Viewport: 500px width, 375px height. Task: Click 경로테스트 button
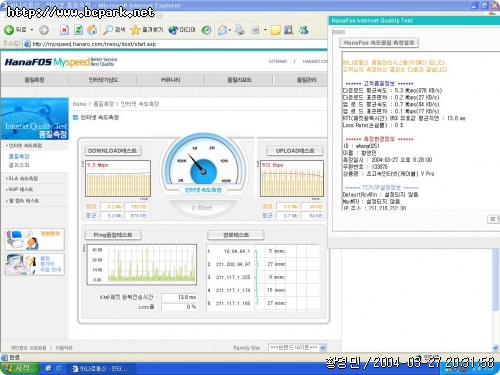pyautogui.click(x=236, y=235)
